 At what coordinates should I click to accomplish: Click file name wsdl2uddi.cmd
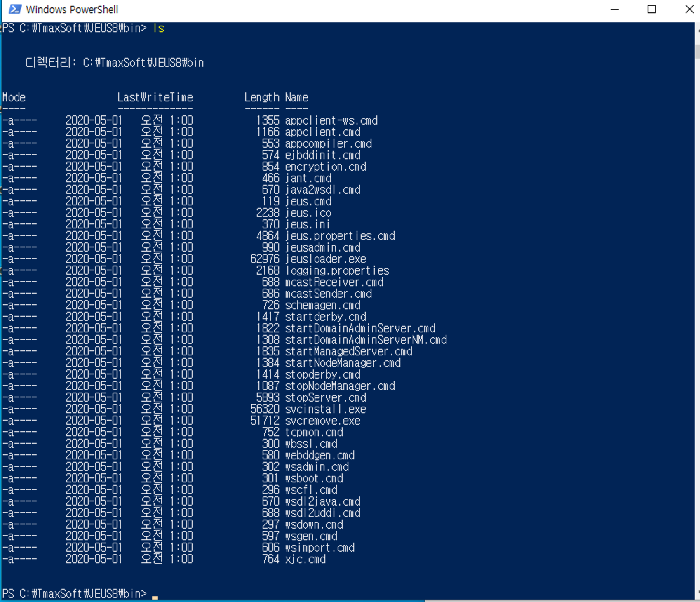pyautogui.click(x=323, y=513)
